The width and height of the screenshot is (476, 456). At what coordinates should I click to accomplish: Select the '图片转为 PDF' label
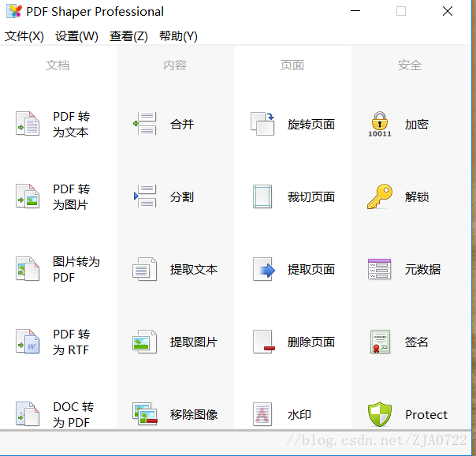click(76, 270)
